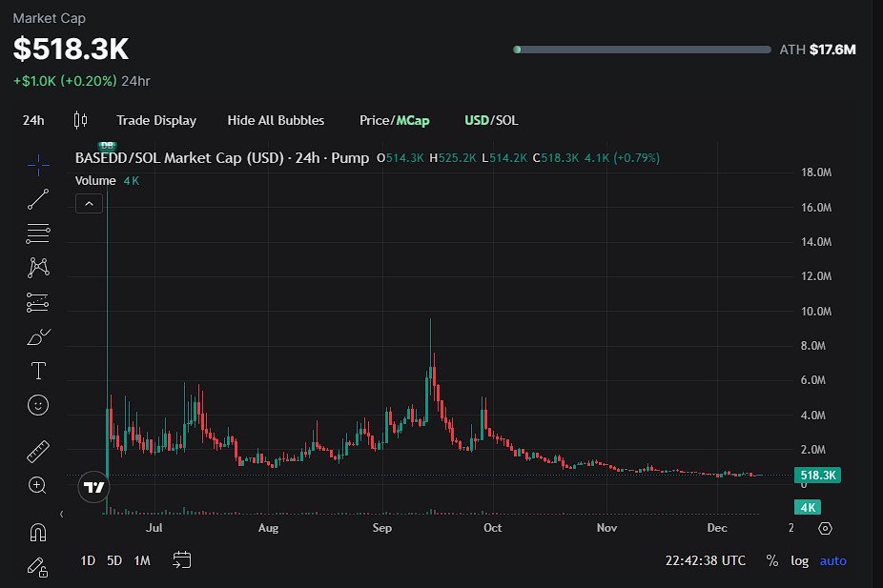The image size is (883, 588).
Task: Select the XABCD pattern tool
Action: [x=38, y=268]
